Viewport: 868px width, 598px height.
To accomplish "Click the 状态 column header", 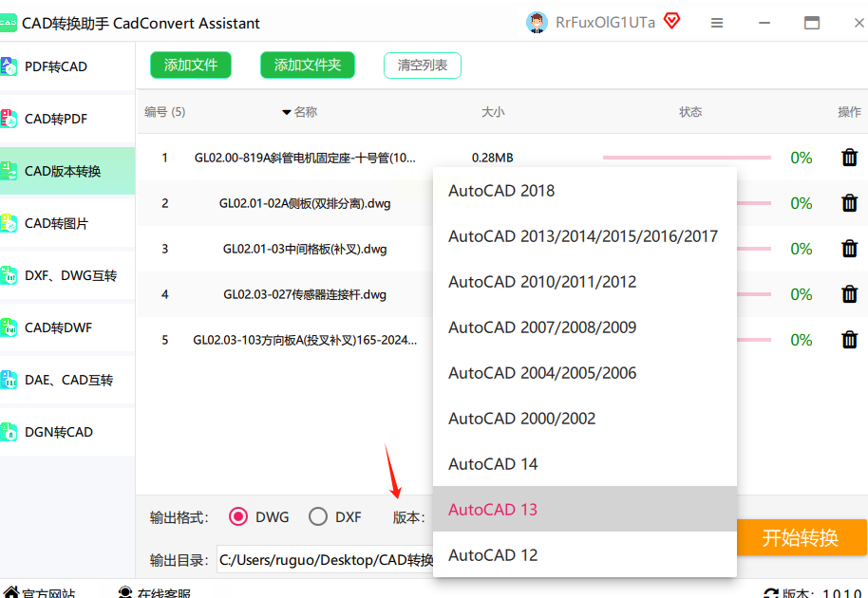I will [690, 112].
